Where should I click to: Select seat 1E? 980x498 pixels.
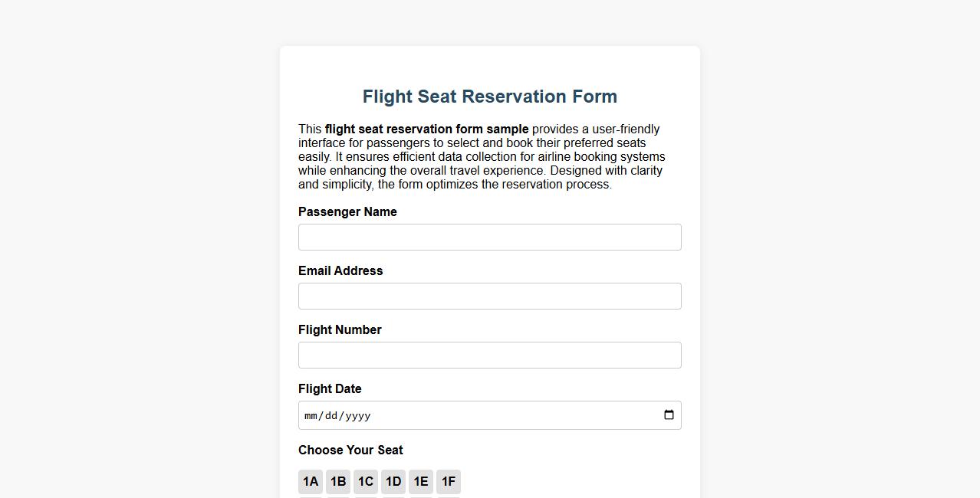coord(420,481)
